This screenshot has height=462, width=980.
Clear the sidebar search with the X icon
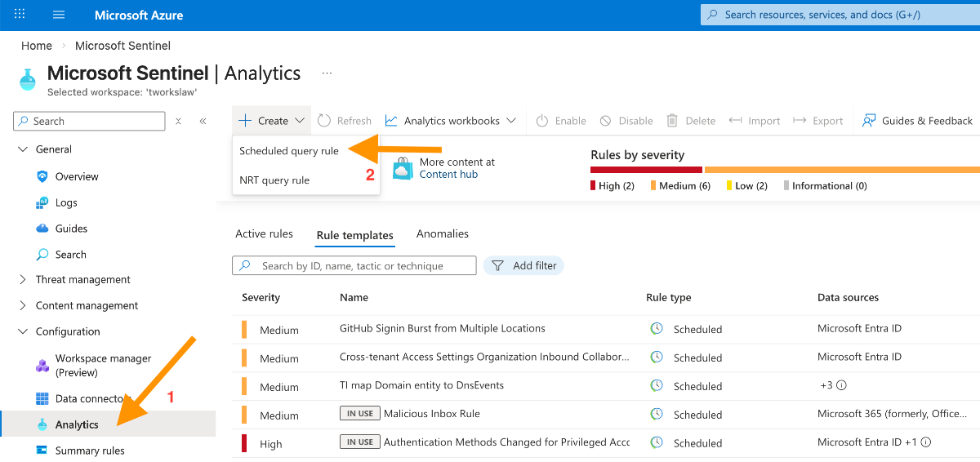pos(179,121)
